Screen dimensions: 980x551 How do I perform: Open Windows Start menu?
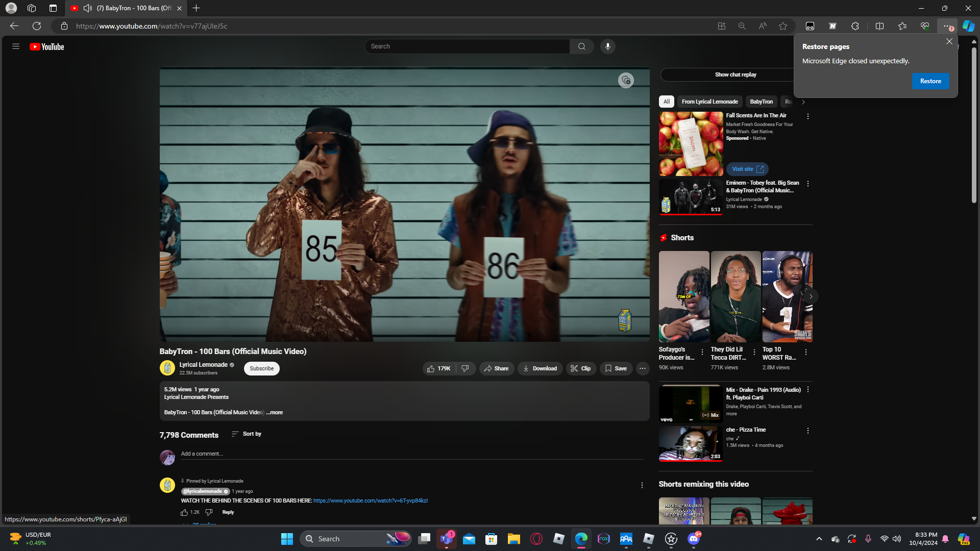tap(287, 539)
